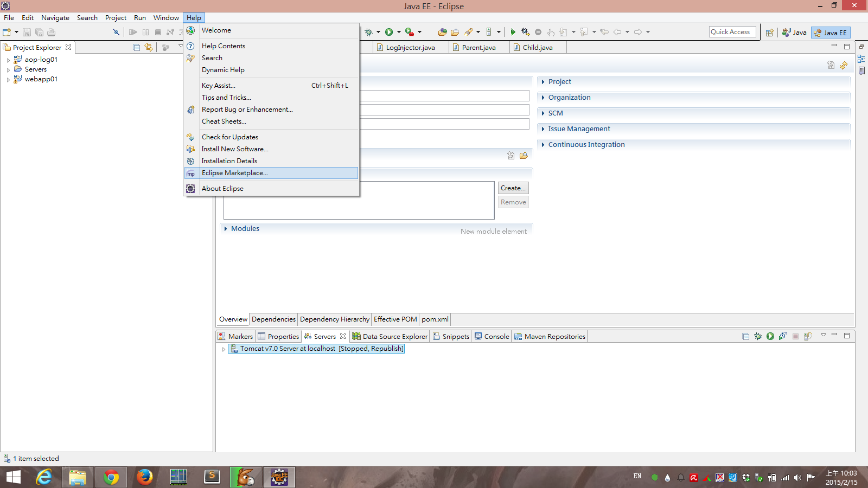868x488 pixels.
Task: Expand the Issue Management section
Action: click(x=543, y=129)
